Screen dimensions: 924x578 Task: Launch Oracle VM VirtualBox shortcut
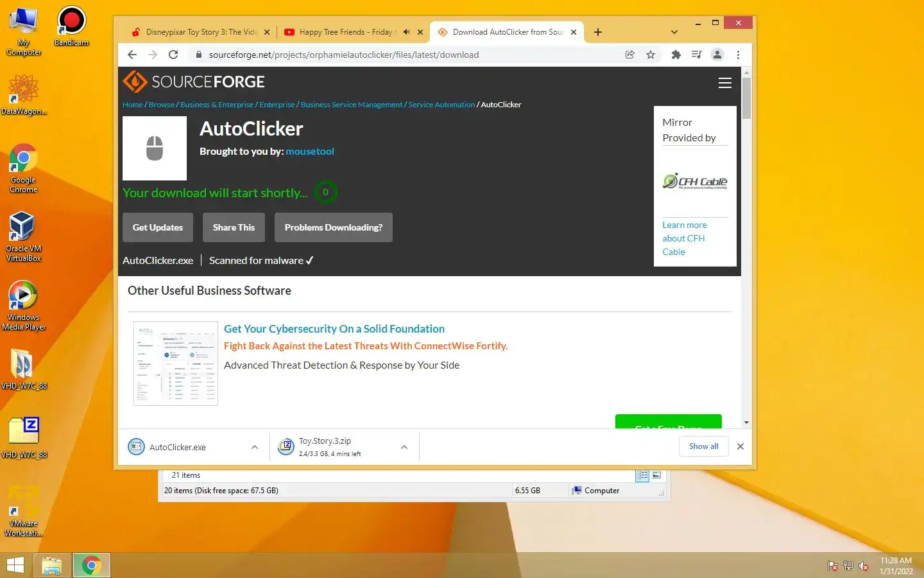[24, 236]
